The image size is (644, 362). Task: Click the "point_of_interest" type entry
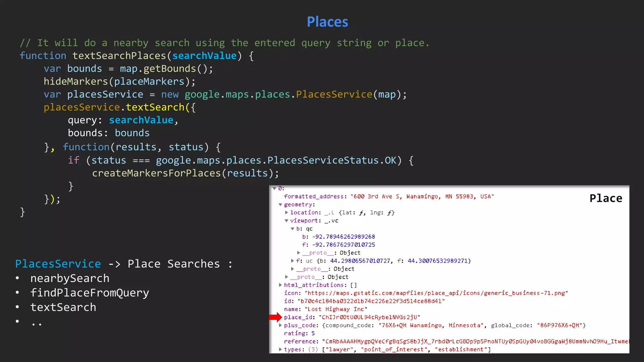(x=394, y=349)
